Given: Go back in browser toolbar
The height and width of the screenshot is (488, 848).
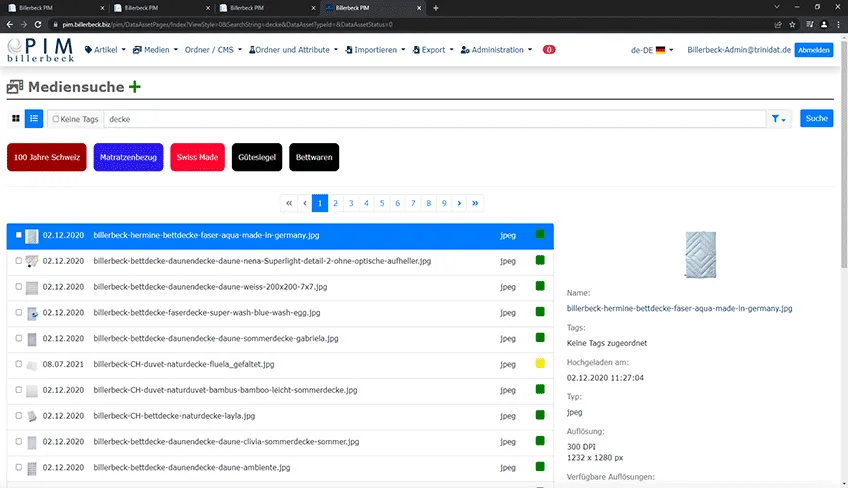Looking at the screenshot, I should click(x=10, y=24).
